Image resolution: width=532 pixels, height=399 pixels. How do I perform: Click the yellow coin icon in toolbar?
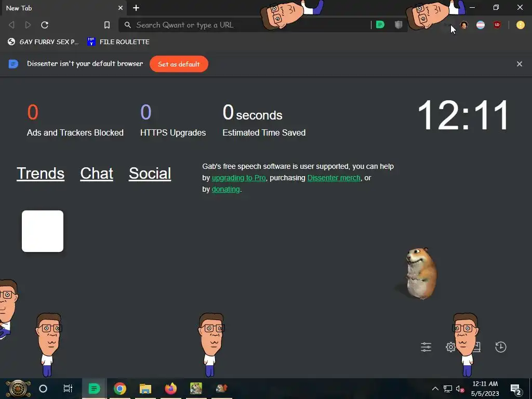[x=521, y=25]
